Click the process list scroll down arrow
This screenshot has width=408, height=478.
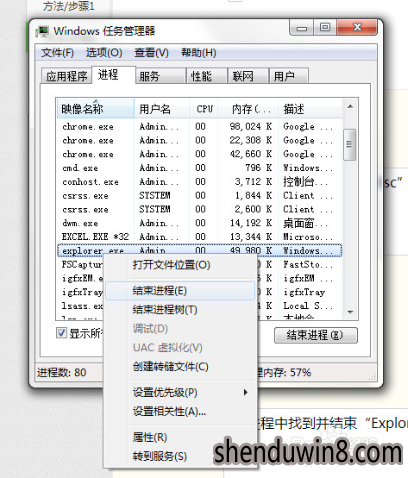coord(350,312)
